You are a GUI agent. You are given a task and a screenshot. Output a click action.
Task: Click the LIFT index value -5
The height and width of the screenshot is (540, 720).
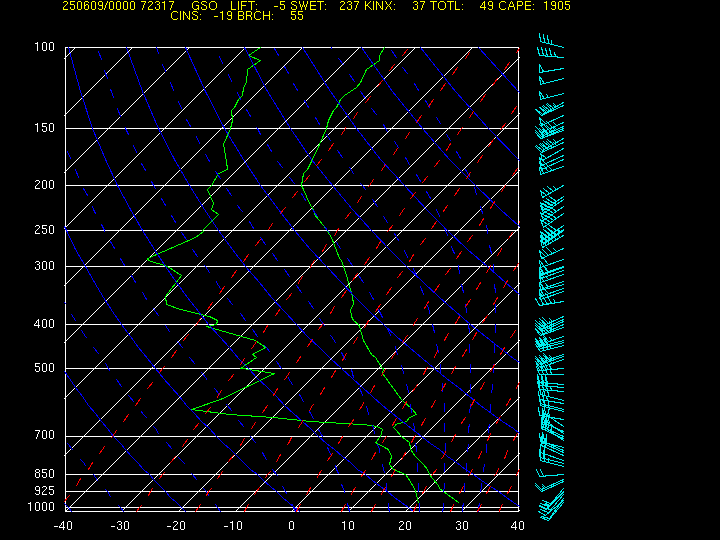279,6
